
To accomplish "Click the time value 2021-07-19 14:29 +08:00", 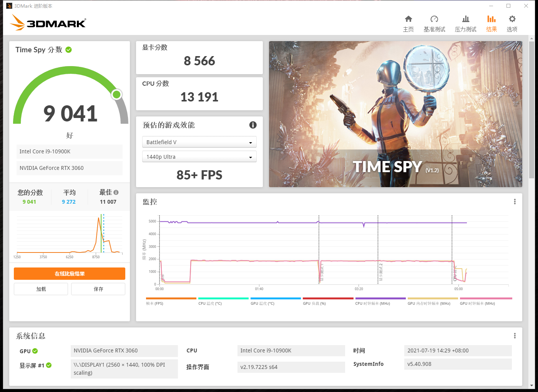I will pyautogui.click(x=458, y=350).
